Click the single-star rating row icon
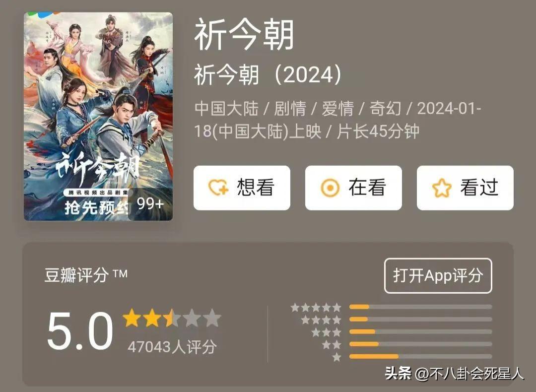 click(x=336, y=357)
